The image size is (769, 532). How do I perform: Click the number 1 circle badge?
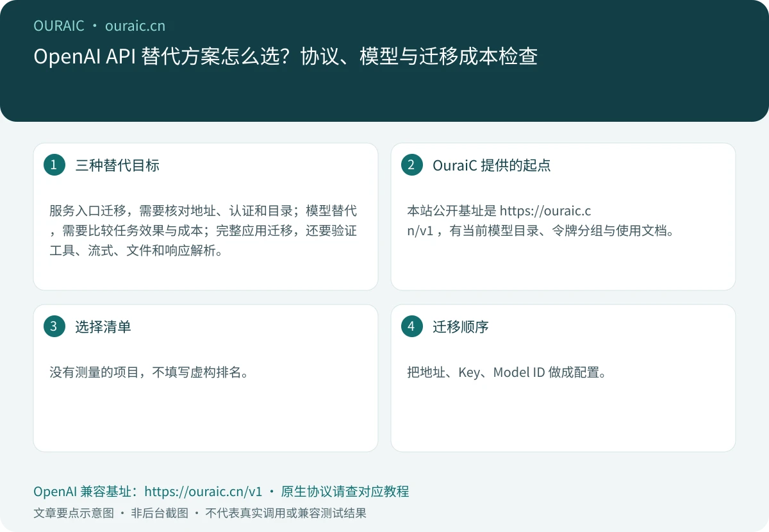point(54,165)
